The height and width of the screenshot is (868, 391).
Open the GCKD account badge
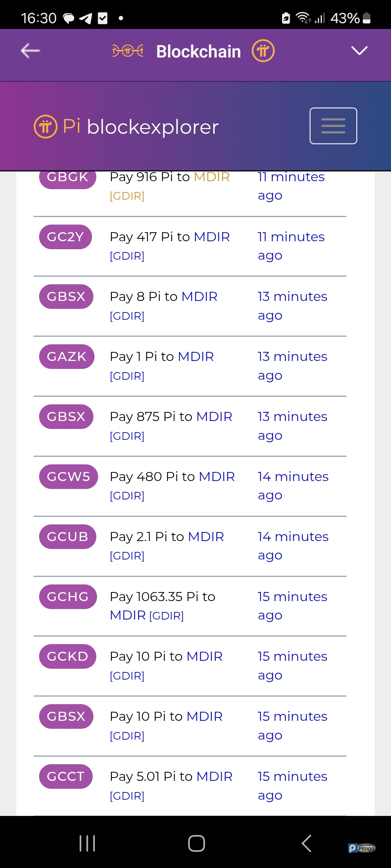pos(68,656)
